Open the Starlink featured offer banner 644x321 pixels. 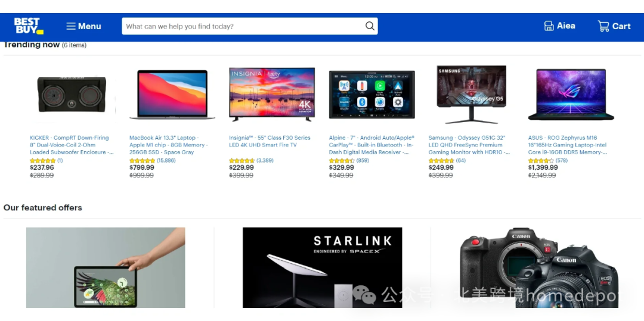[323, 267]
